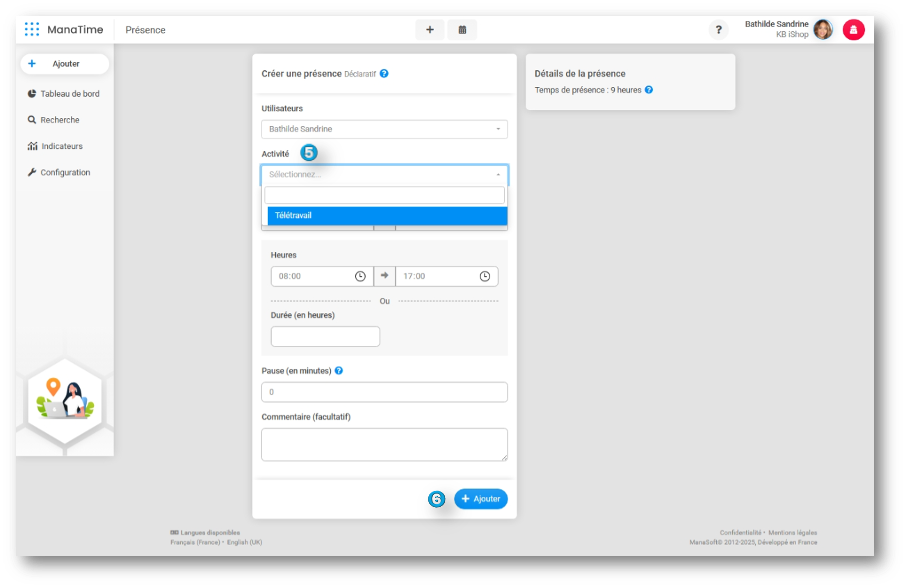
Task: Collapse the Activité Sélectionnez dropdown
Action: point(384,174)
